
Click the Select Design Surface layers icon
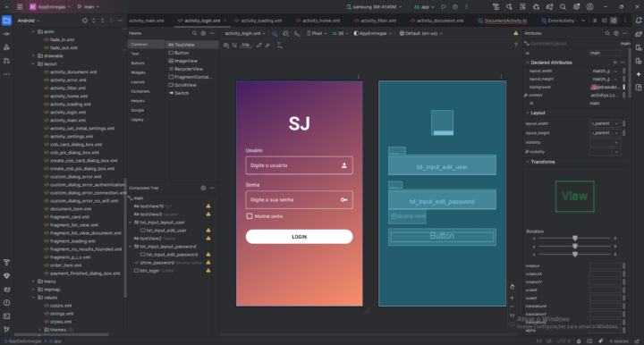(x=275, y=34)
